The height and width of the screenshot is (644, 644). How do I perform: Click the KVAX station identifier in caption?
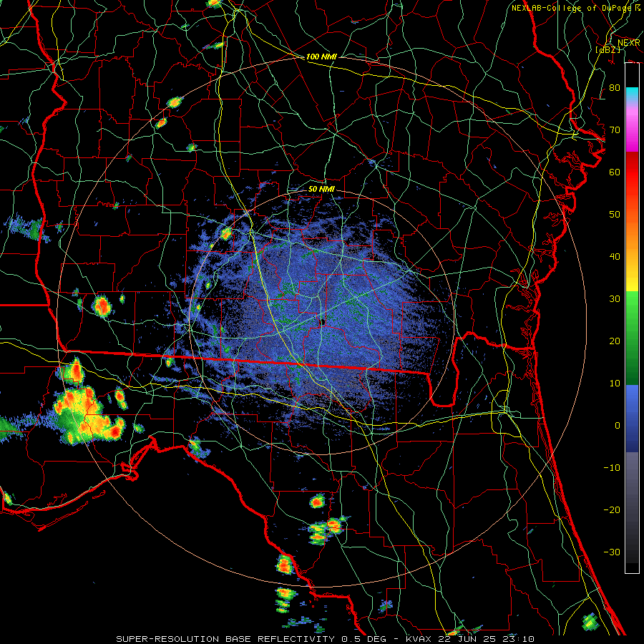[417, 639]
